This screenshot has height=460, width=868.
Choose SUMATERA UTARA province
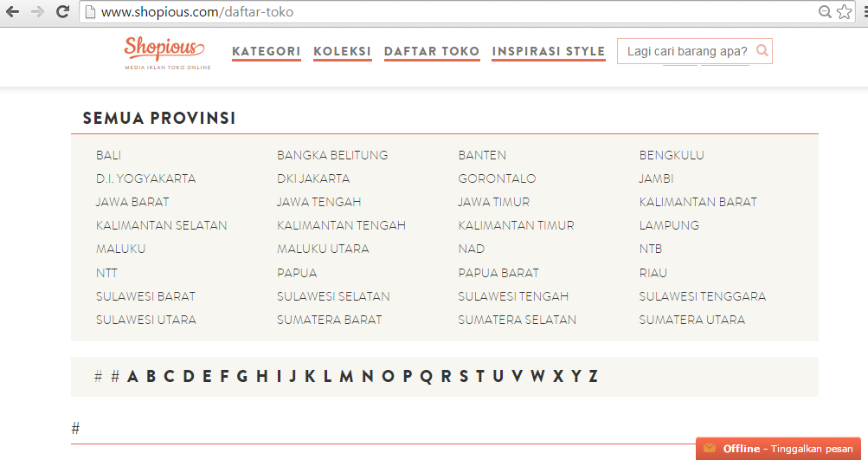[691, 320]
